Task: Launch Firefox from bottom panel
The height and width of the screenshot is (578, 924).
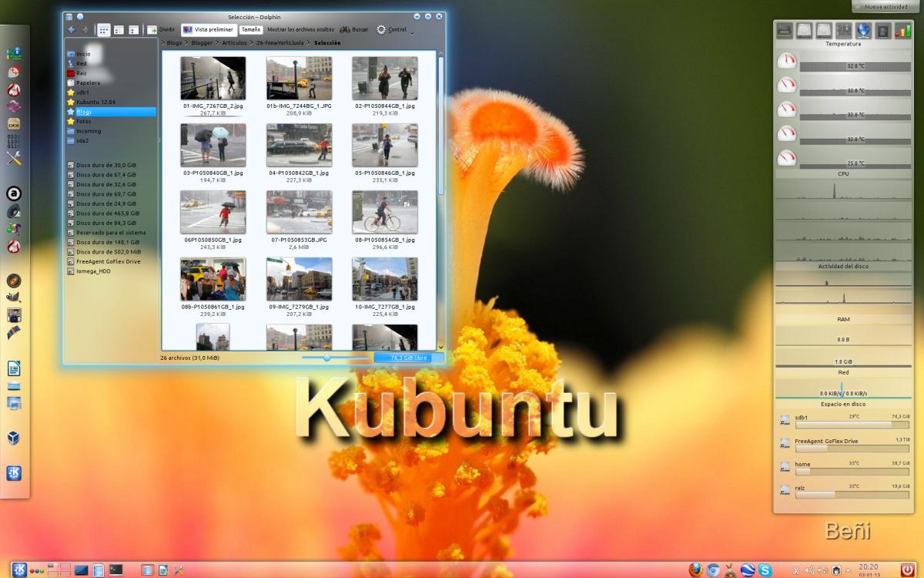Action: coord(696,570)
